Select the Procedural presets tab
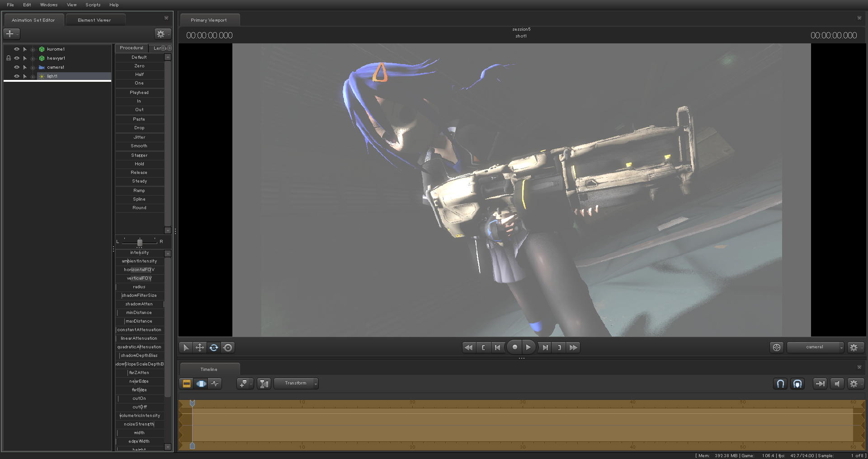The image size is (868, 459). tap(132, 48)
